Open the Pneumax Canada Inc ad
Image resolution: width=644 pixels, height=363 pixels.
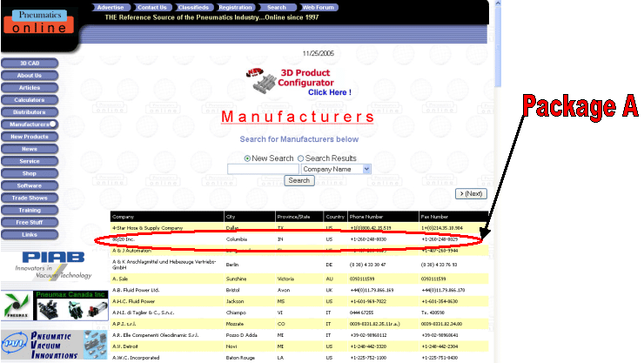click(55, 306)
